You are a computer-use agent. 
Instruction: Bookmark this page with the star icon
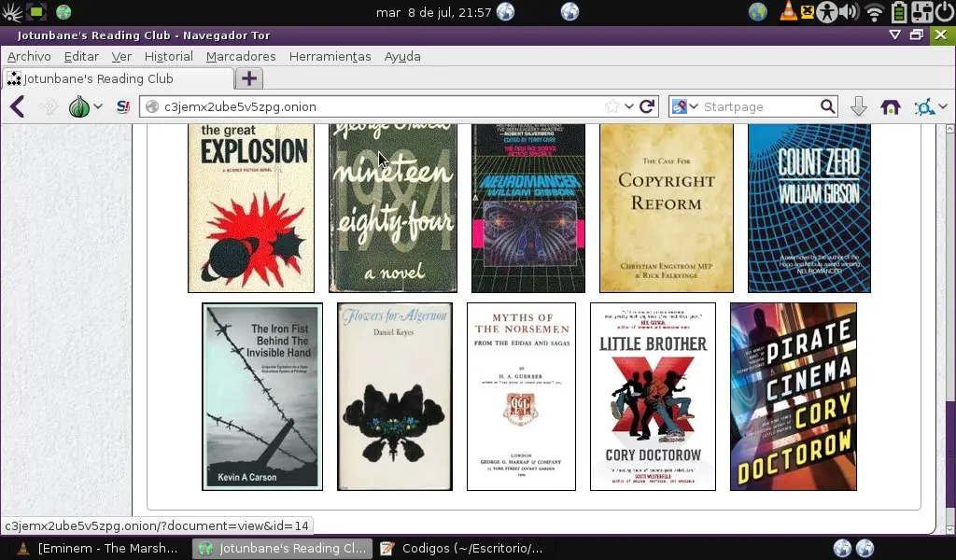[612, 106]
